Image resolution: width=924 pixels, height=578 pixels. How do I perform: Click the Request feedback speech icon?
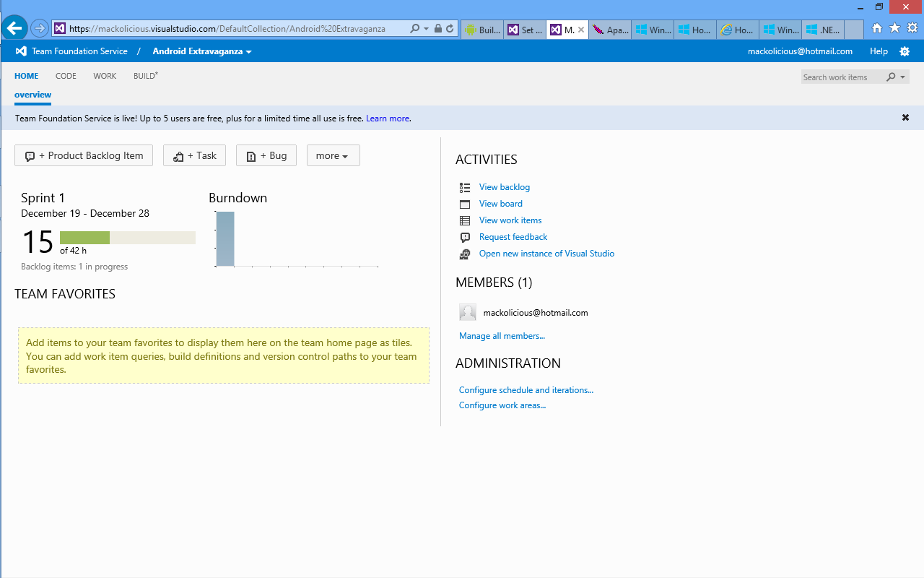465,237
